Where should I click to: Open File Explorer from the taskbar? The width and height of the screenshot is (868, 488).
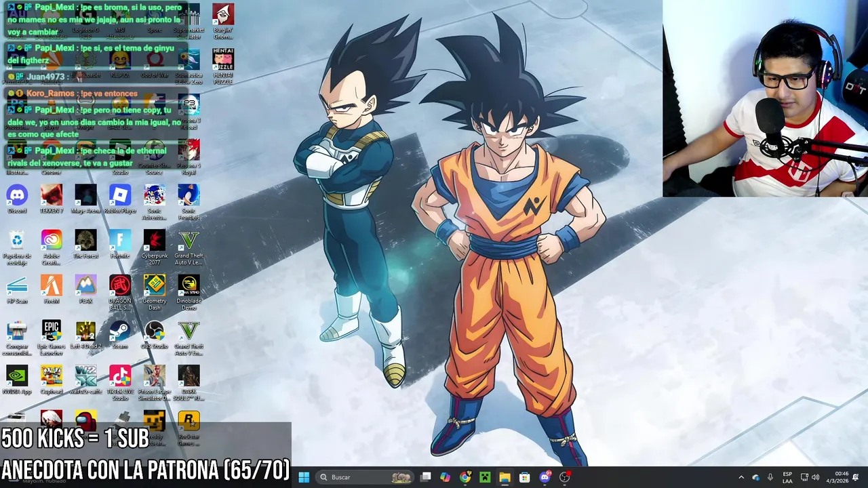tap(505, 477)
